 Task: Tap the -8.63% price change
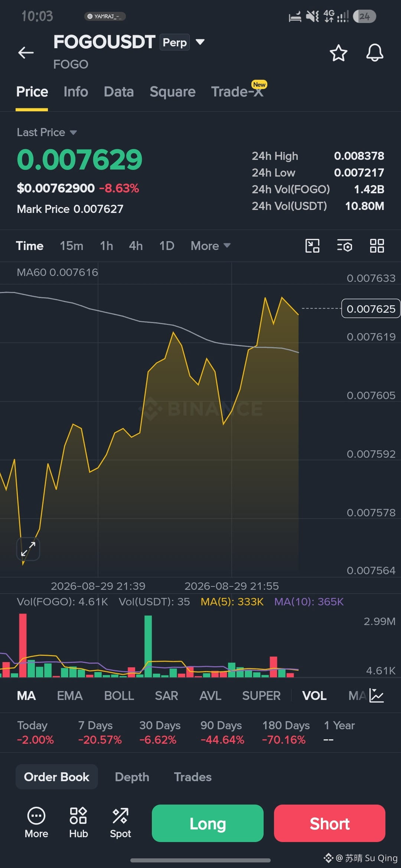[119, 188]
